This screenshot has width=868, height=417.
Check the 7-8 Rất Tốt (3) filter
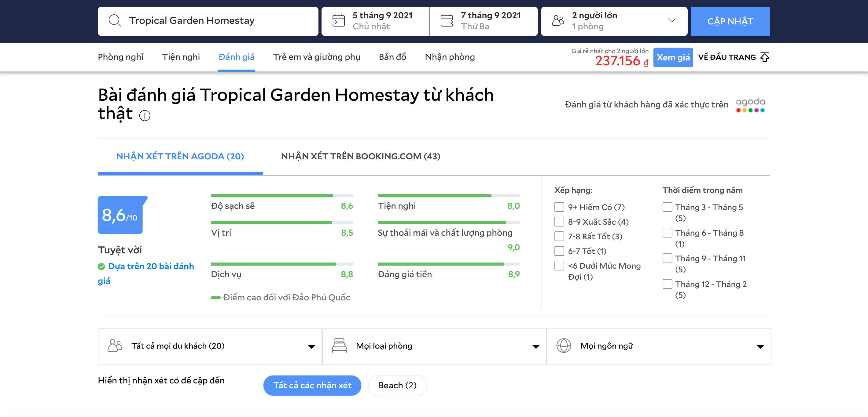559,236
